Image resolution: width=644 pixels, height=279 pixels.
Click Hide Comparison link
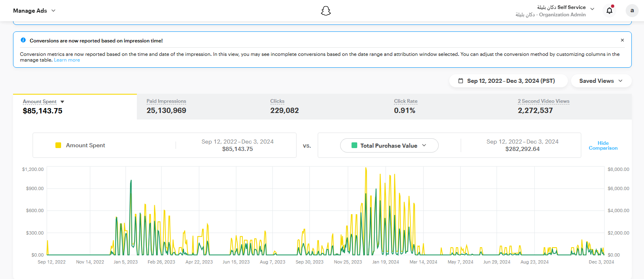click(x=603, y=146)
